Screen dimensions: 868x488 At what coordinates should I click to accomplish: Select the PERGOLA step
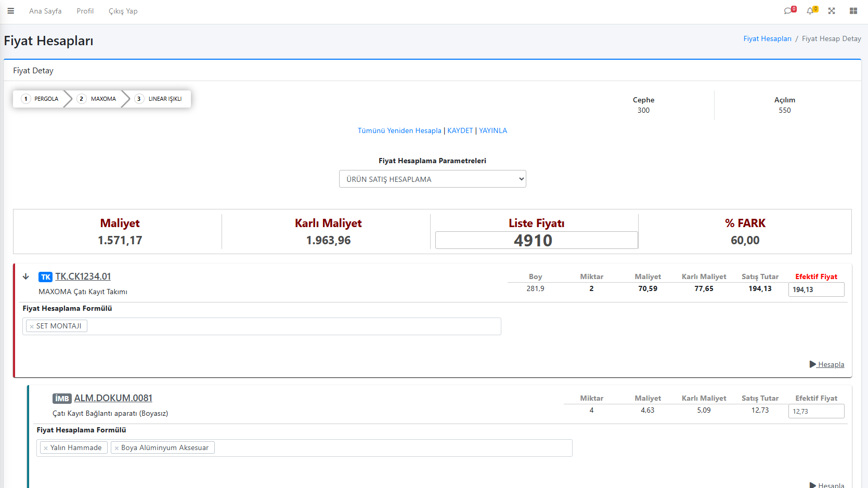coord(41,99)
